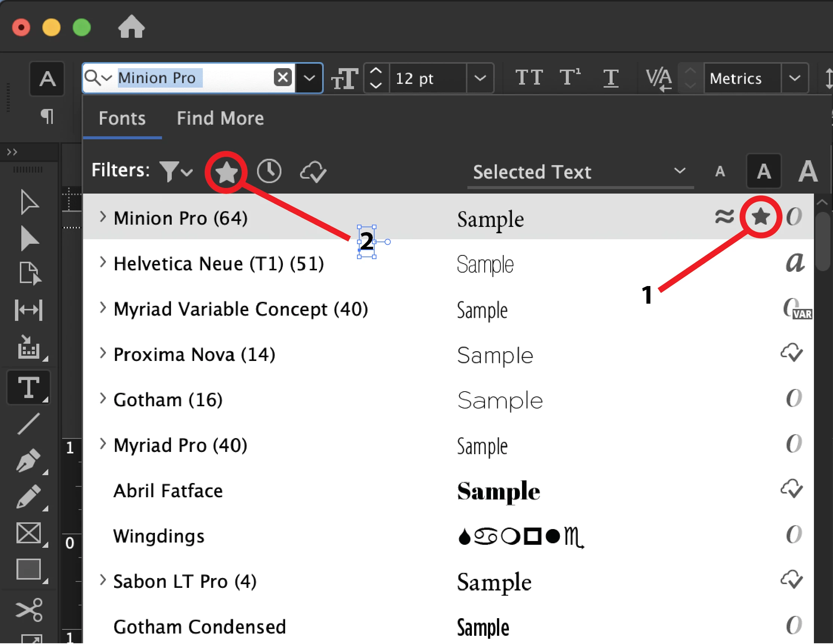Toggle the recently added clock filter
Screen dimensions: 833x644
click(x=269, y=171)
